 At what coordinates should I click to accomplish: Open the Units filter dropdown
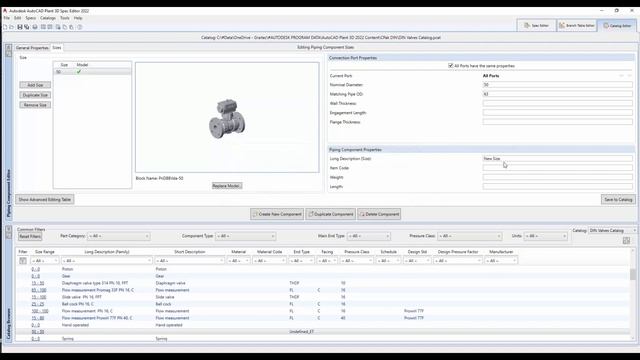tap(546, 236)
